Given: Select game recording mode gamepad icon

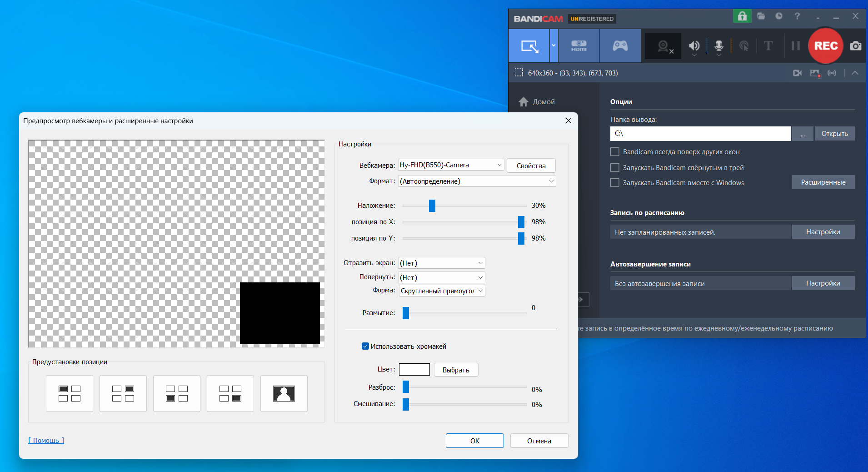Looking at the screenshot, I should [x=620, y=46].
